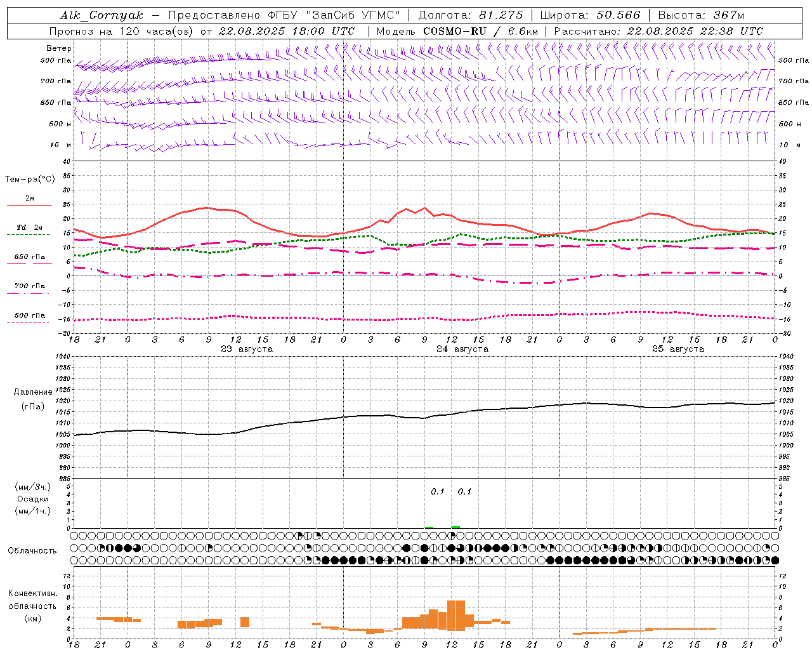Viewport: 812px width, 650px height.
Task: Click the first 0.1 precipitation value
Action: click(x=438, y=491)
